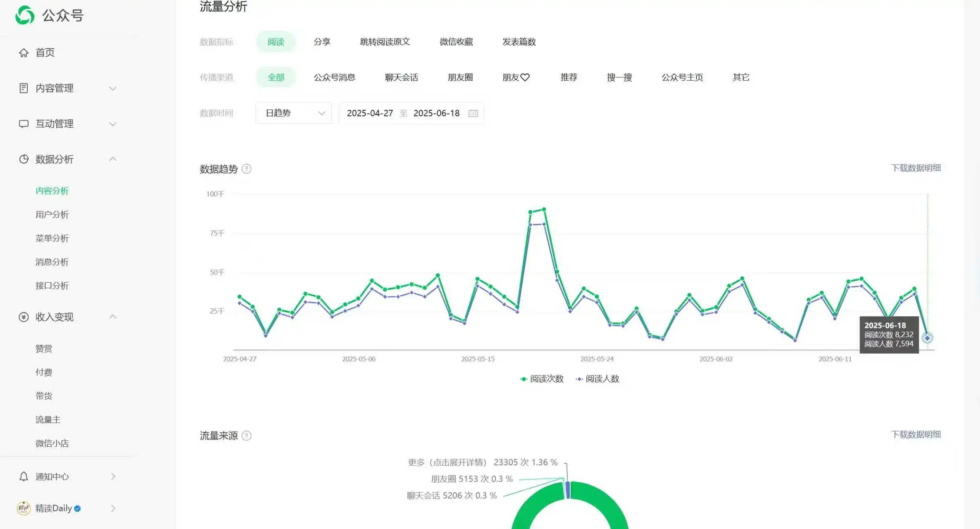Click help icon beside 流量来源
This screenshot has height=529, width=980.
tap(246, 436)
